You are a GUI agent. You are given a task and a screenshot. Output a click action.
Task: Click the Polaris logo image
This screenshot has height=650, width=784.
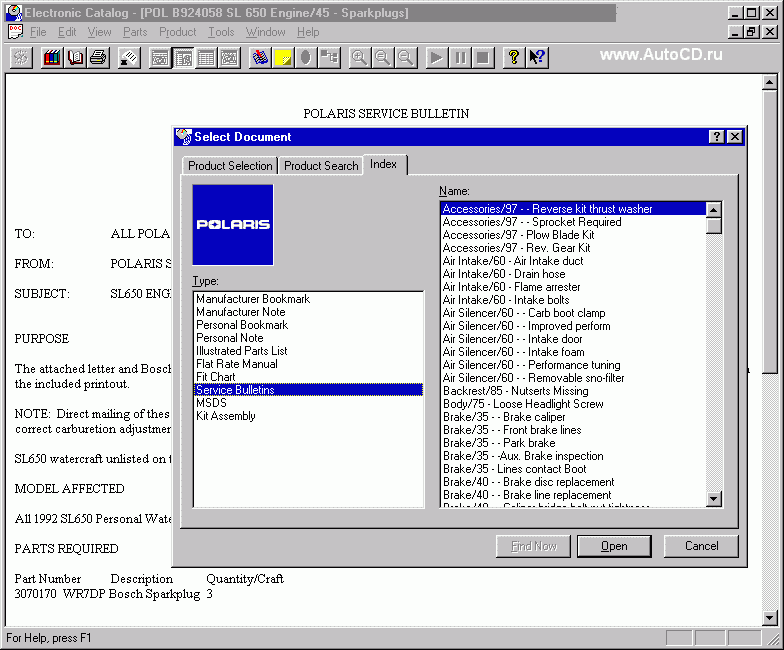(x=233, y=224)
